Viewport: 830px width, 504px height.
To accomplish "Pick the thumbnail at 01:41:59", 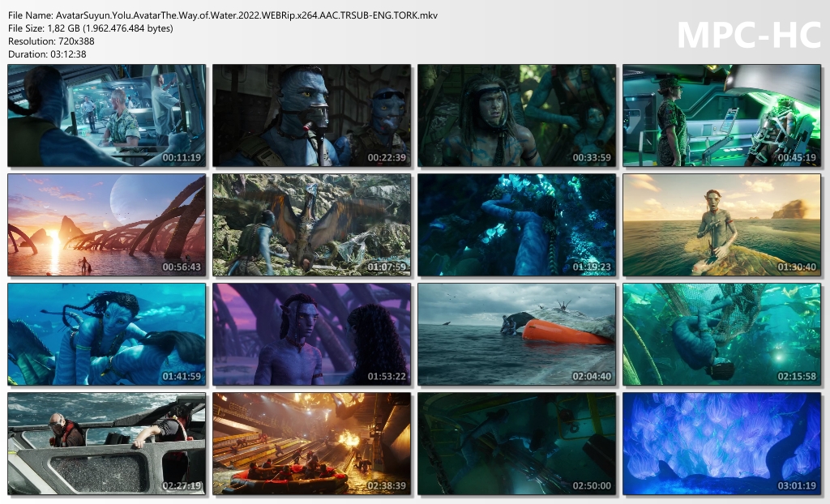I will pyautogui.click(x=106, y=334).
